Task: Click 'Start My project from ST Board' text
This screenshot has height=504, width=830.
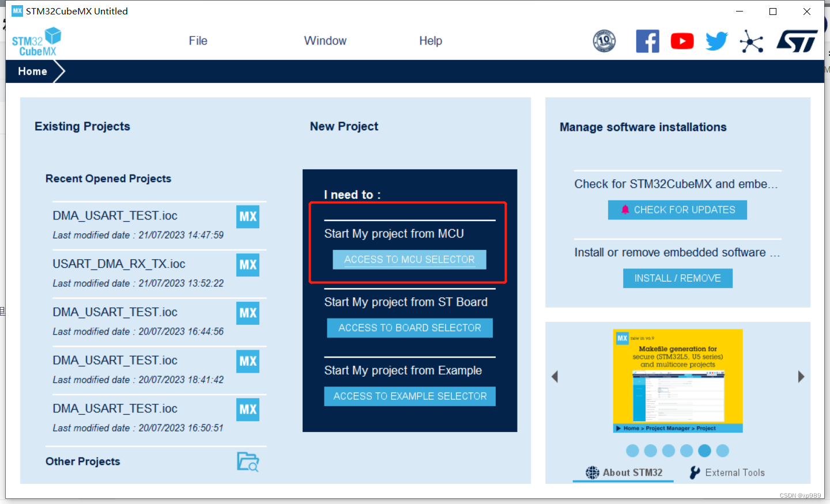Action: point(406,302)
